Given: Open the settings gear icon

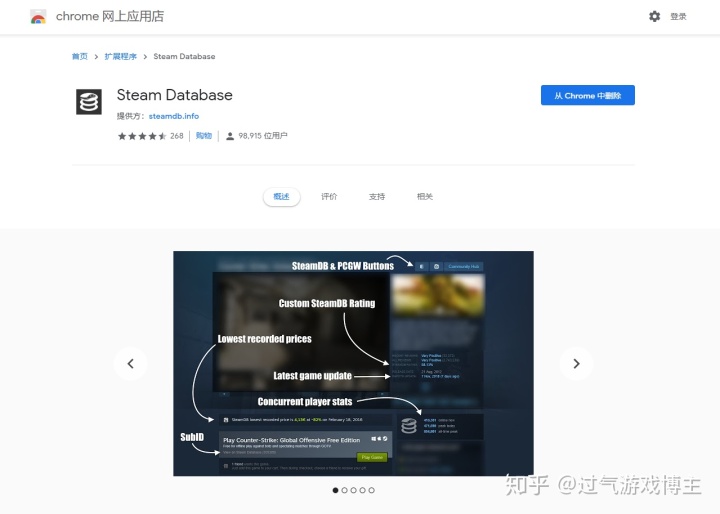Looking at the screenshot, I should tap(654, 17).
